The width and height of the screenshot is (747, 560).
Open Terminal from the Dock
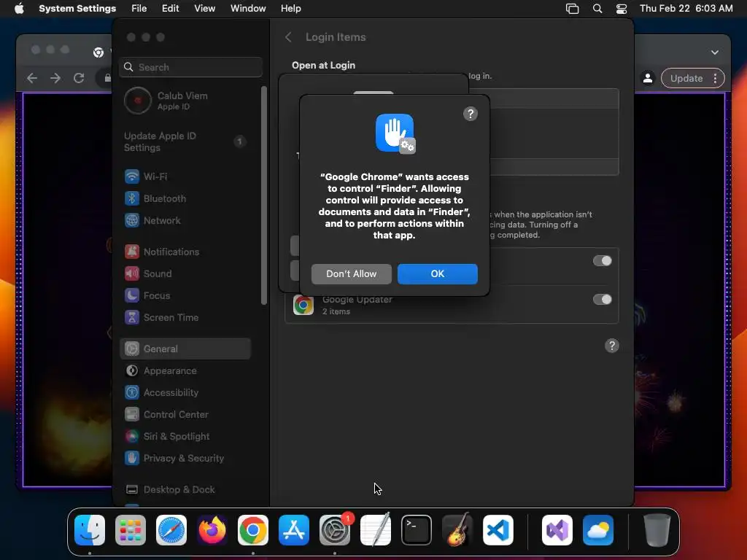[417, 530]
